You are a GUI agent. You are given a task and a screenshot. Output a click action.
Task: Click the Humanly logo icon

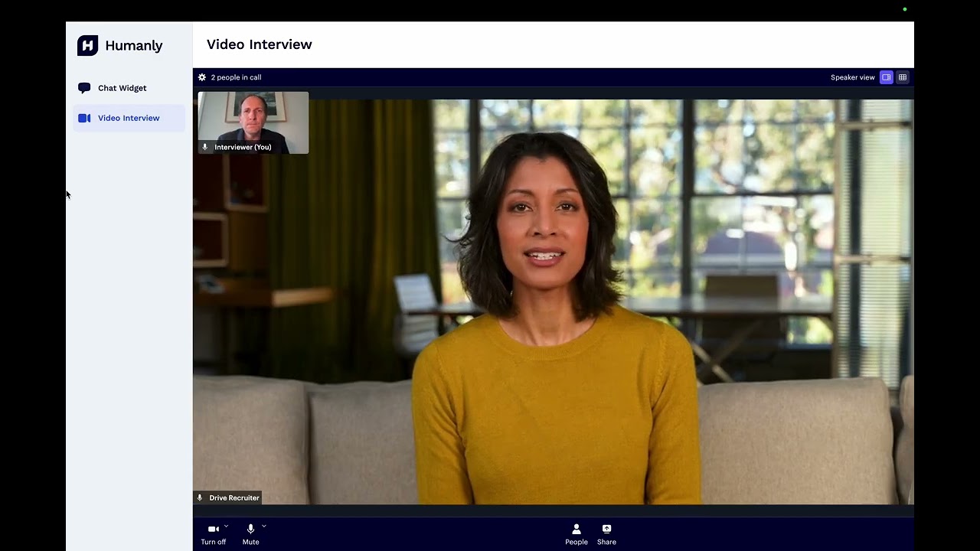point(87,46)
